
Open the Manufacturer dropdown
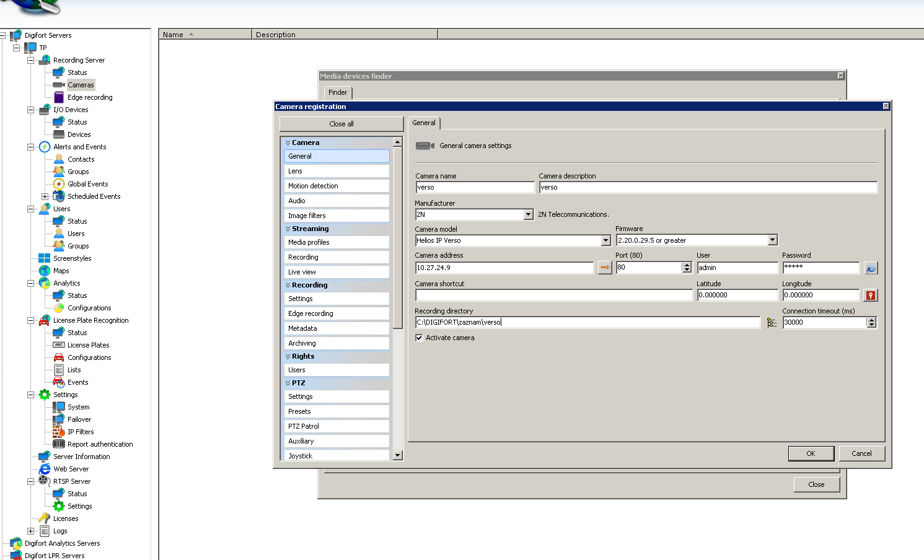point(528,214)
